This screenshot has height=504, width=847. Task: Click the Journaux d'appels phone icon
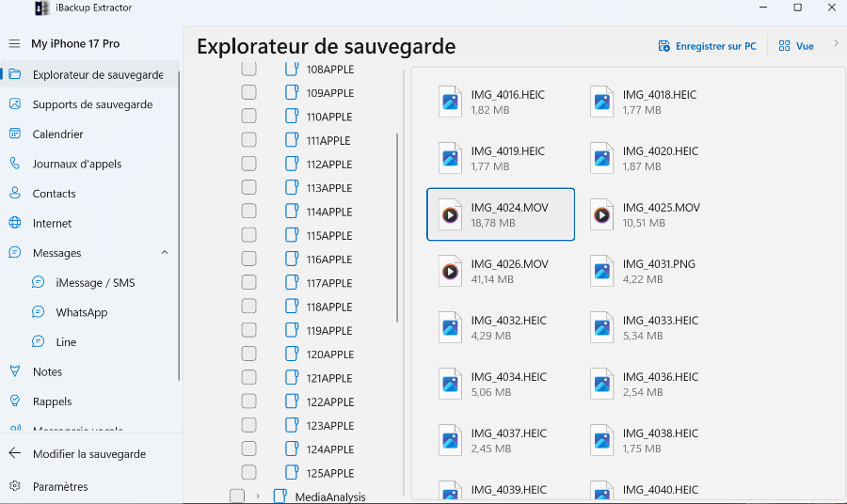click(x=15, y=164)
